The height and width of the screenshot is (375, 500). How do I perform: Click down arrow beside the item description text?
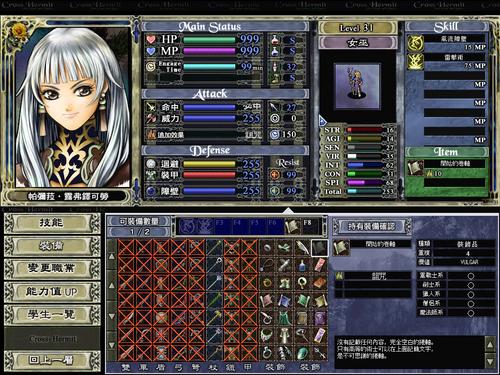pyautogui.click(x=489, y=361)
